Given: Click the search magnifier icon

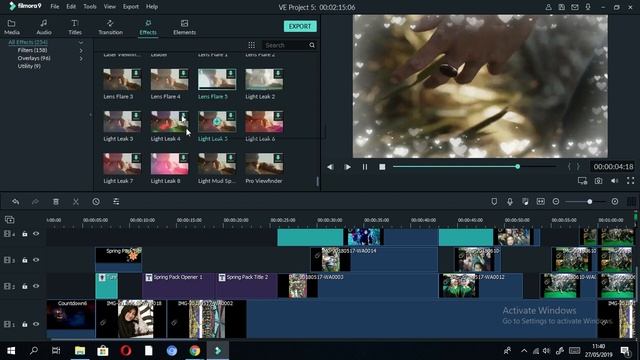Looking at the screenshot, I should tap(312, 45).
